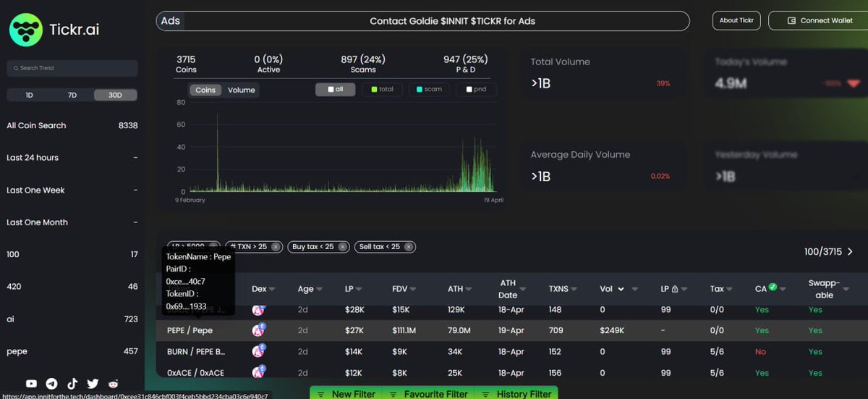This screenshot has height=399, width=868.
Task: Click the Tickr.ai logo icon
Action: 26,30
